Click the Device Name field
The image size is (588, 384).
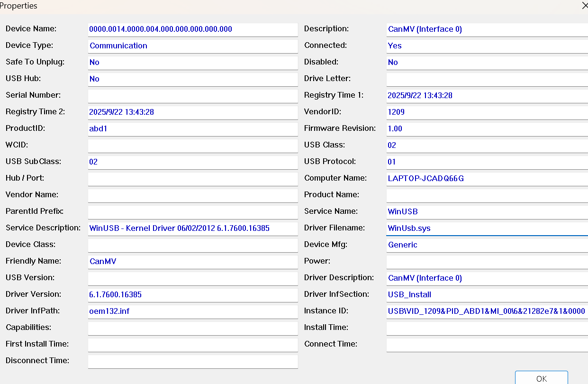[x=192, y=29]
